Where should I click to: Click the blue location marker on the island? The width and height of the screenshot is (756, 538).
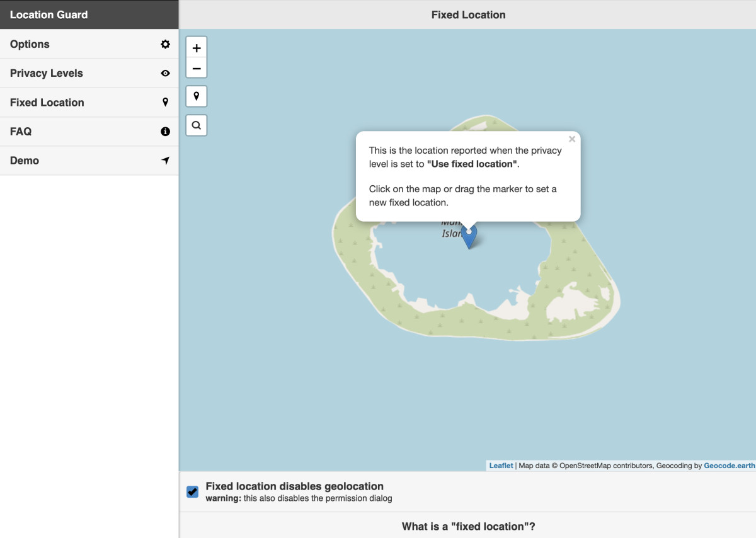(469, 234)
